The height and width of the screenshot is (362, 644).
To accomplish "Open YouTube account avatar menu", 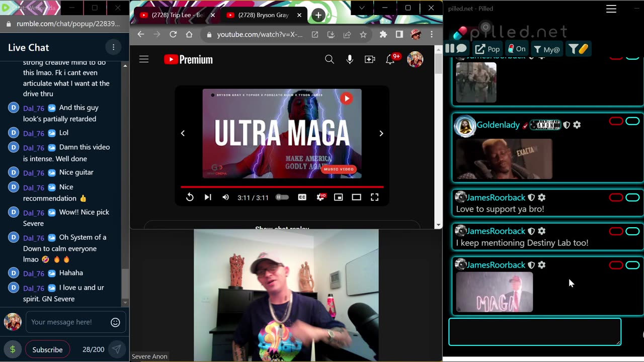I will [415, 59].
